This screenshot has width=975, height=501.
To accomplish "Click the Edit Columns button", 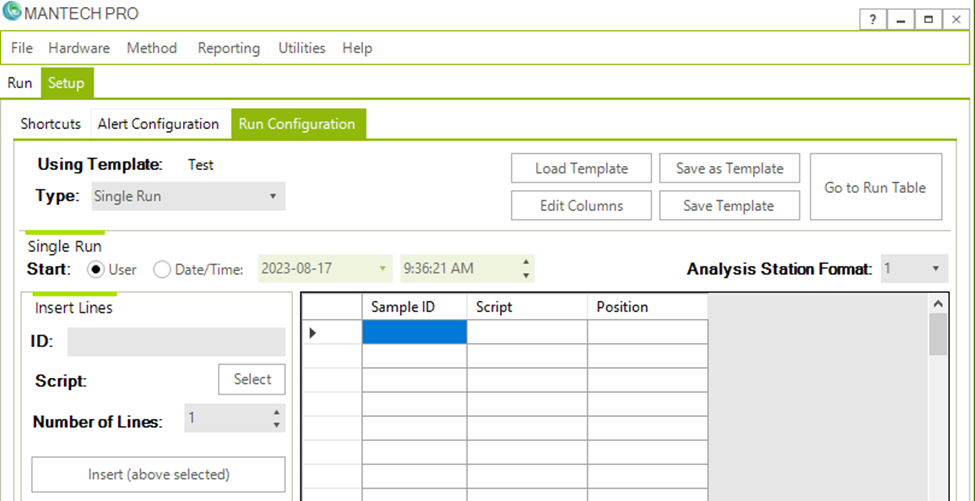I will point(581,205).
